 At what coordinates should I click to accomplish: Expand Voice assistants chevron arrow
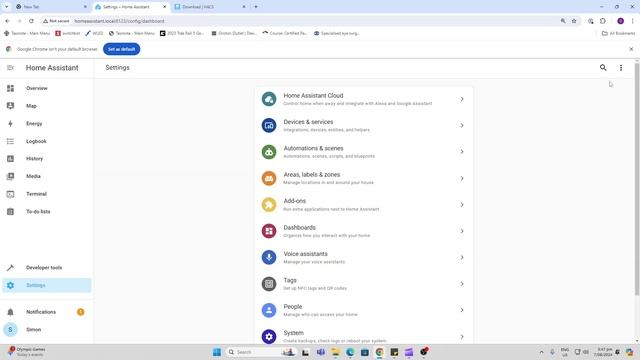(x=462, y=258)
